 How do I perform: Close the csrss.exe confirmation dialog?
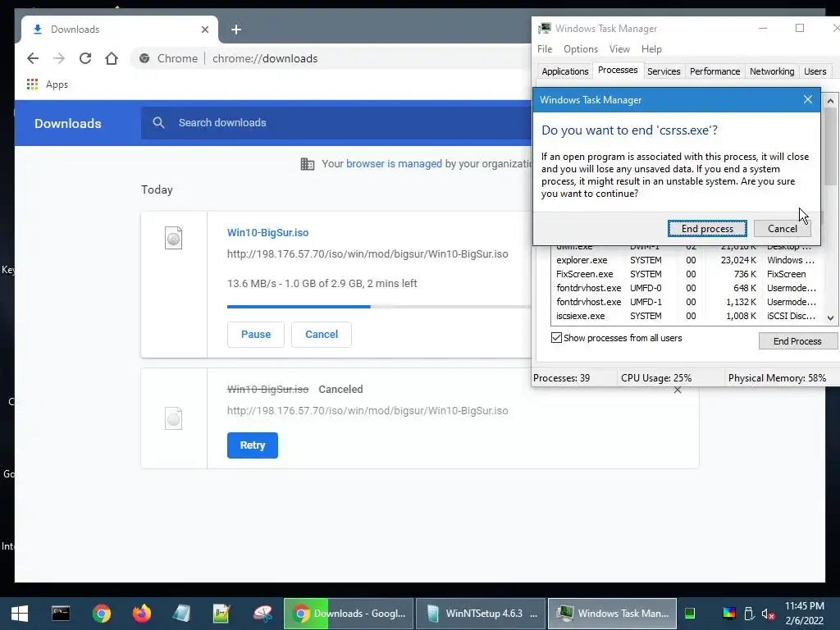click(x=808, y=99)
